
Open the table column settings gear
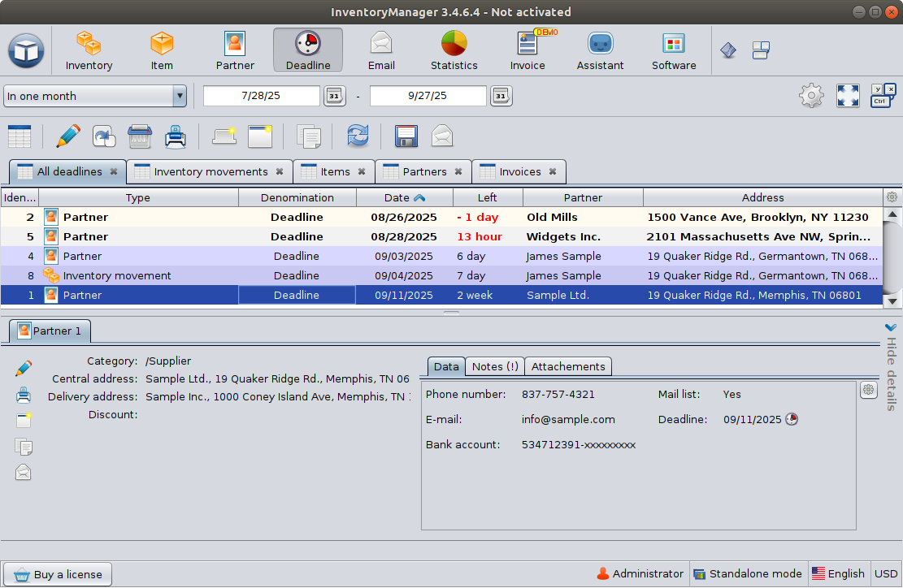pyautogui.click(x=892, y=197)
